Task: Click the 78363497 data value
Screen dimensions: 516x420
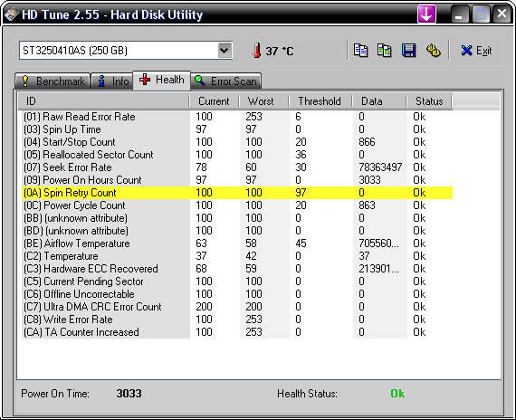Action: pos(380,167)
